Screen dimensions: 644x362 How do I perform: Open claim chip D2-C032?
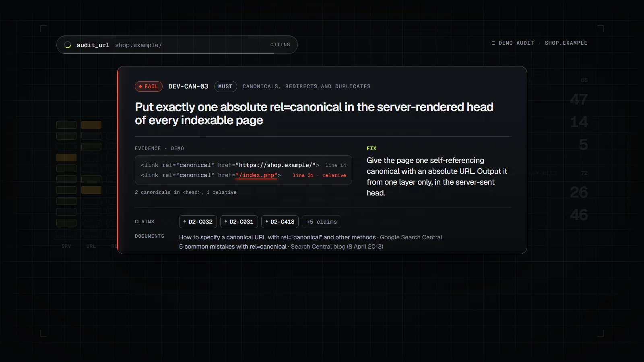[x=198, y=222]
